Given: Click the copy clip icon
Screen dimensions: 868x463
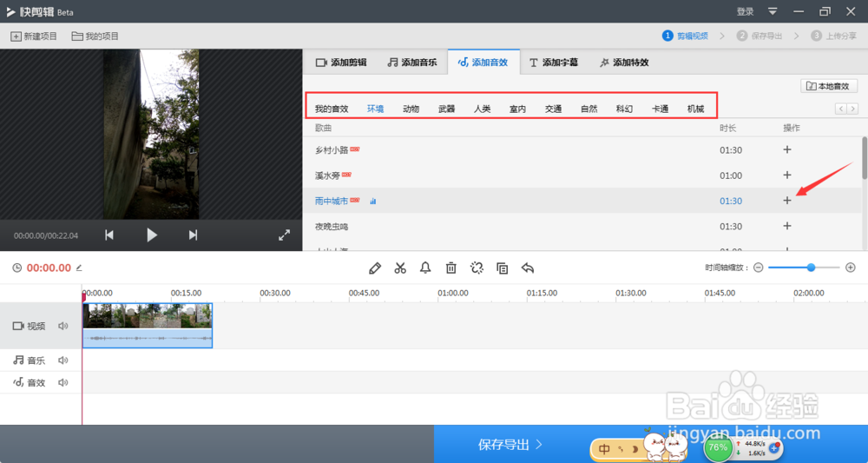Looking at the screenshot, I should tap(502, 268).
